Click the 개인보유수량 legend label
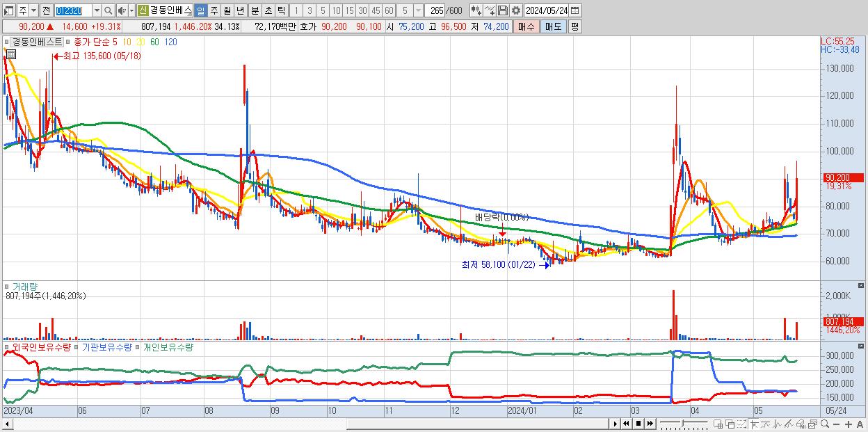Screen dimensions: 868x432 click(x=168, y=346)
